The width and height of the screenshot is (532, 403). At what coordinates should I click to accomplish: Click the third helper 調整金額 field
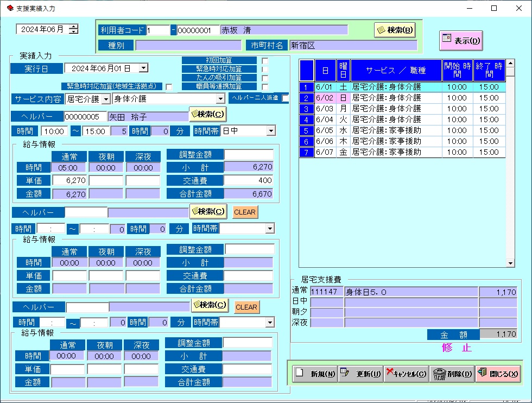click(x=248, y=343)
